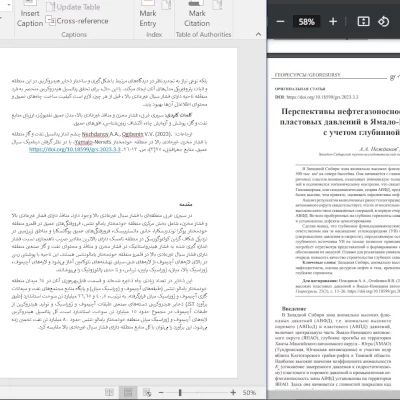
Task: Switch to Read Mode view
Action: [109, 392]
